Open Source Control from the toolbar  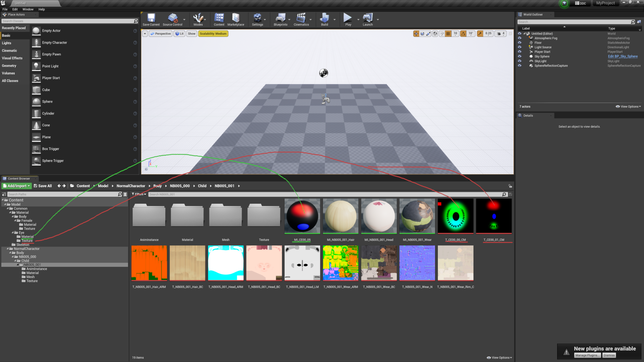coord(172,19)
